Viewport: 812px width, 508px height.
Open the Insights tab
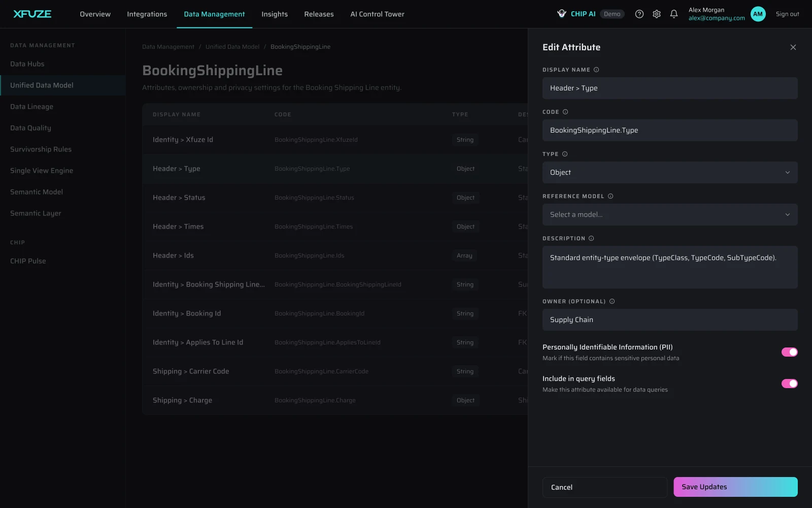[x=275, y=14]
